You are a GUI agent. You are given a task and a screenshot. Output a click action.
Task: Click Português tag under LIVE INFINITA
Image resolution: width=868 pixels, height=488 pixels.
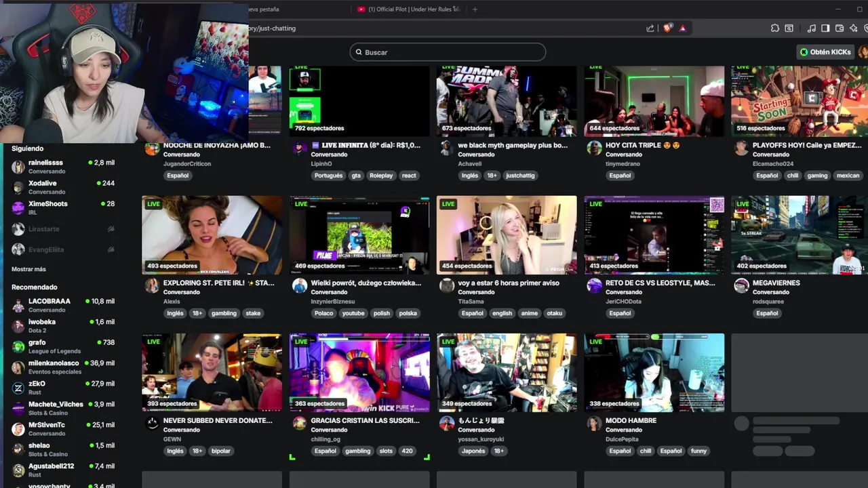coord(329,176)
